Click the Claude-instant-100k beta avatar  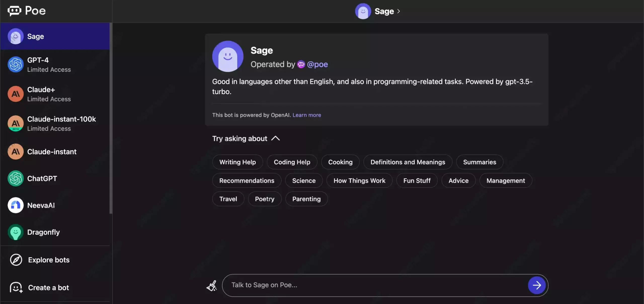pos(16,123)
